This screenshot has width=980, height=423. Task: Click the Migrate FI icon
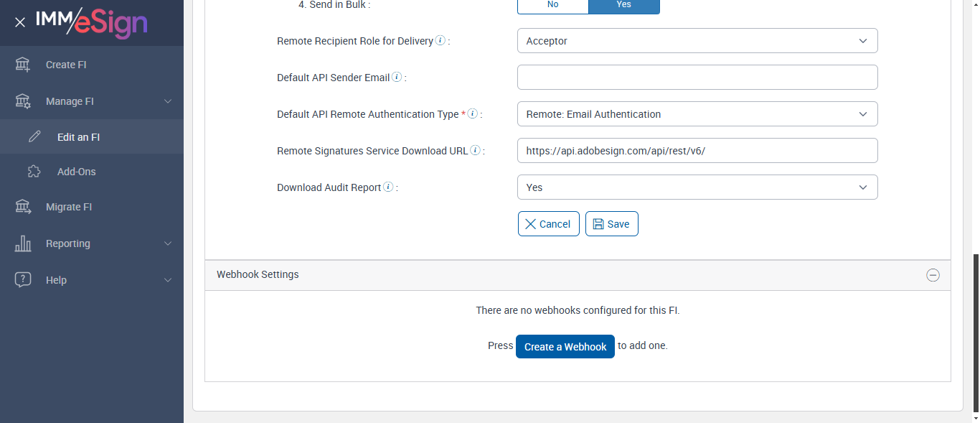(x=23, y=207)
